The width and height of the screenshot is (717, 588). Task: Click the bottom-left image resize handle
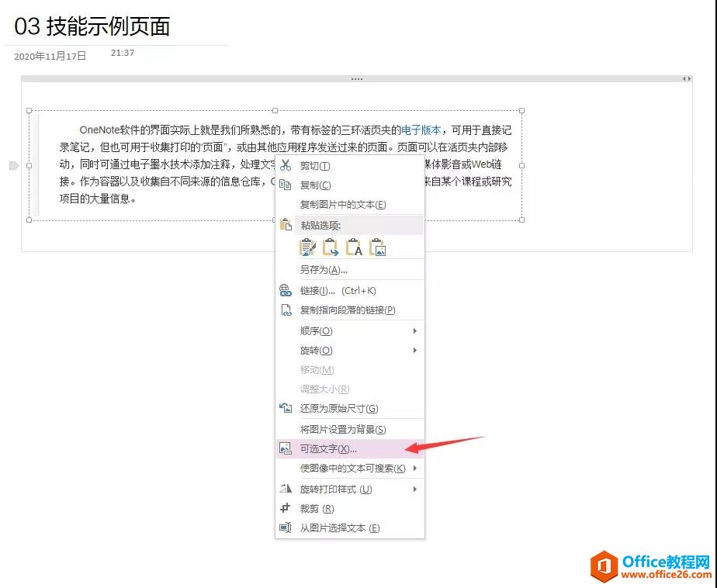click(x=29, y=220)
